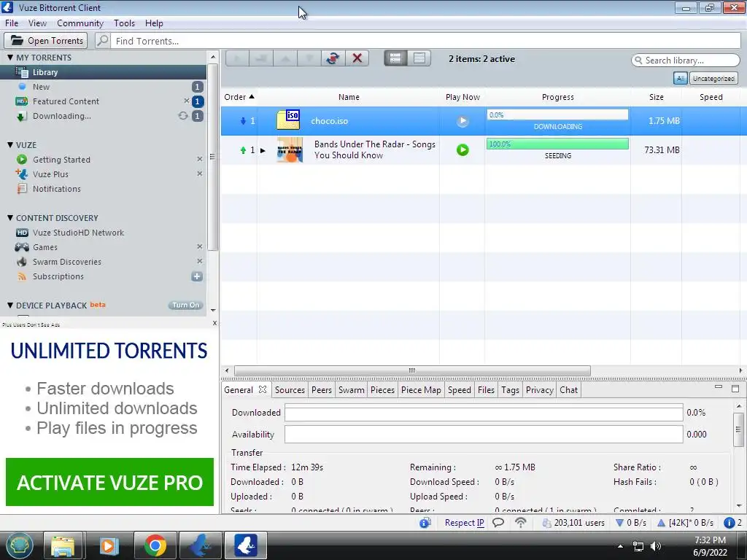The image size is (747, 560).
Task: Click the Bands Under The Radar album thumbnail
Action: [290, 150]
